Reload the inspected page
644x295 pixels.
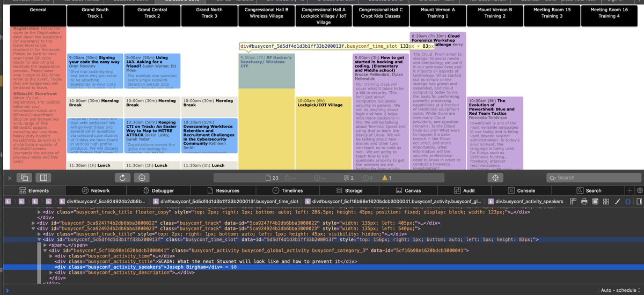[x=122, y=178]
